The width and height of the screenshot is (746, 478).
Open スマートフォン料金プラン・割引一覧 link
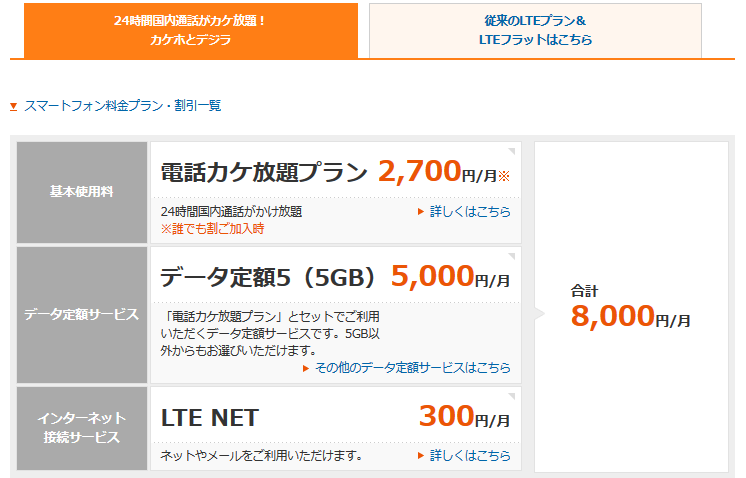click(123, 106)
